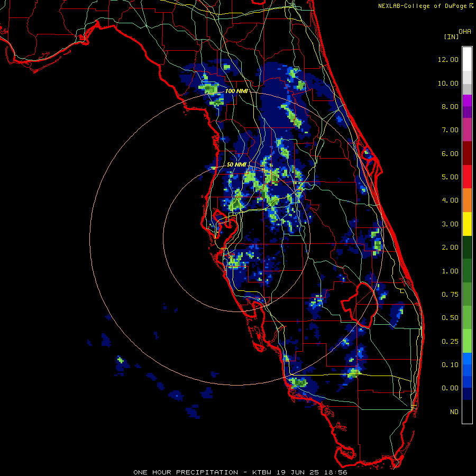Screen dimensions: 476x476
Task: Click the [IN] units label
Action: (451, 36)
